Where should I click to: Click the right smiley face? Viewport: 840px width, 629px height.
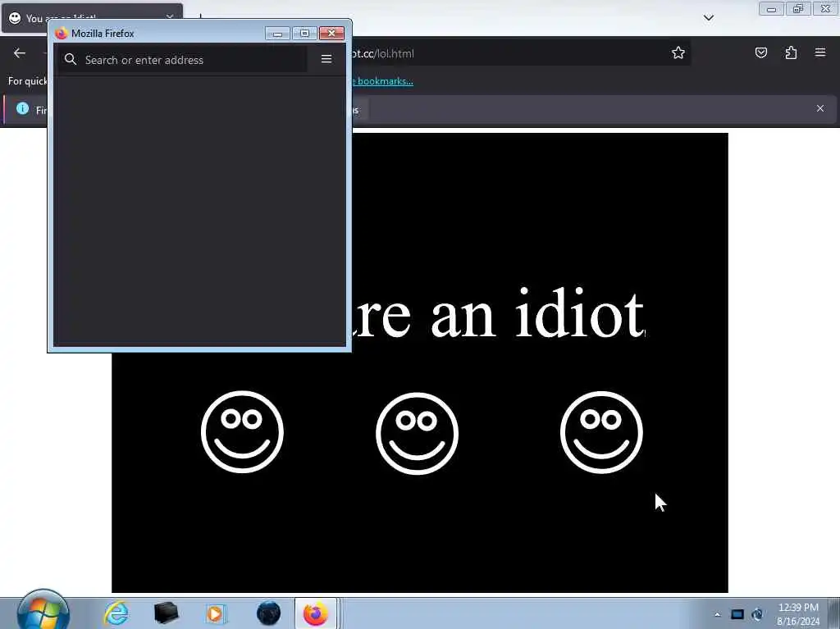point(601,432)
